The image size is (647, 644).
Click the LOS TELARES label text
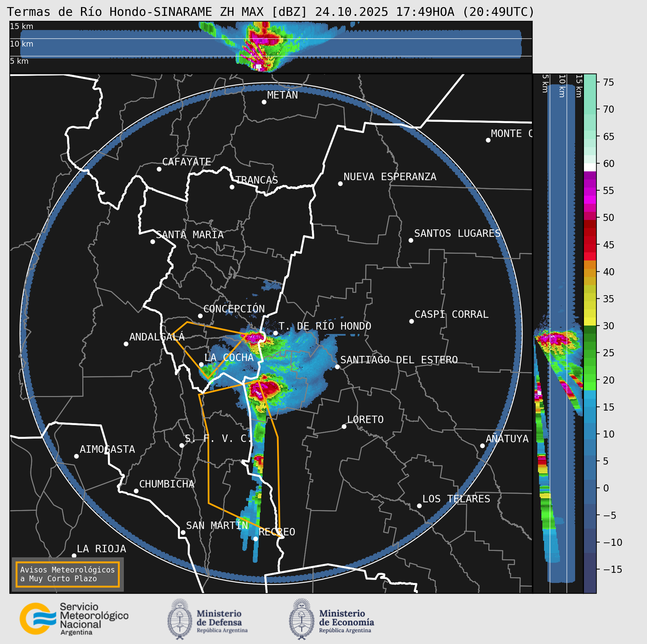[456, 499]
